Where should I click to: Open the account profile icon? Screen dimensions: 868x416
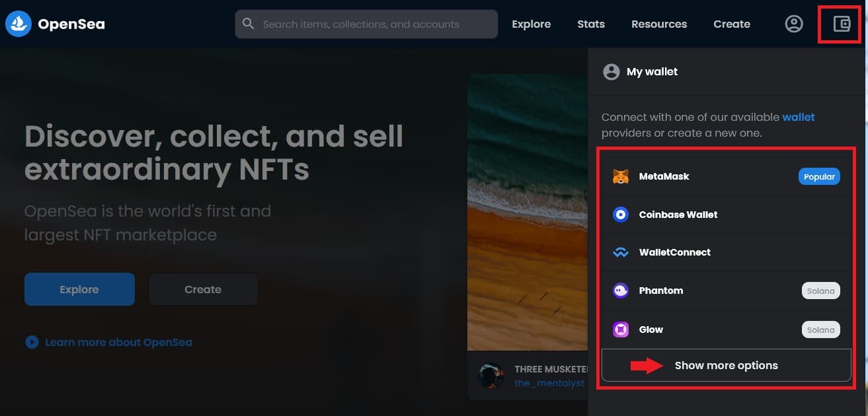[794, 24]
